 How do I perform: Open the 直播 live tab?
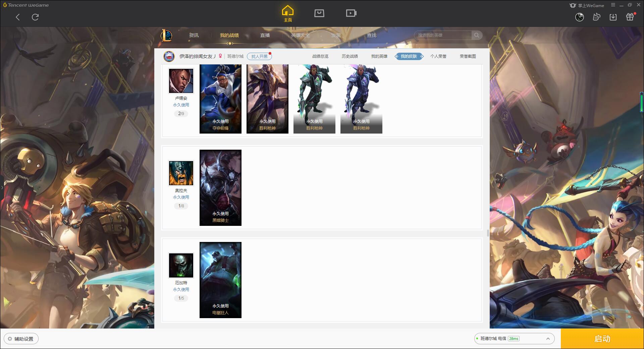(265, 35)
